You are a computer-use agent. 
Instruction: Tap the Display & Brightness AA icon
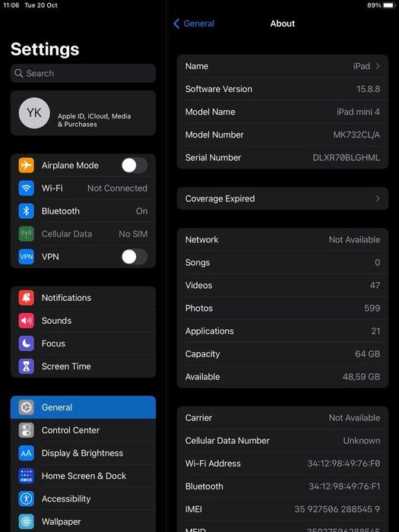[x=26, y=453]
